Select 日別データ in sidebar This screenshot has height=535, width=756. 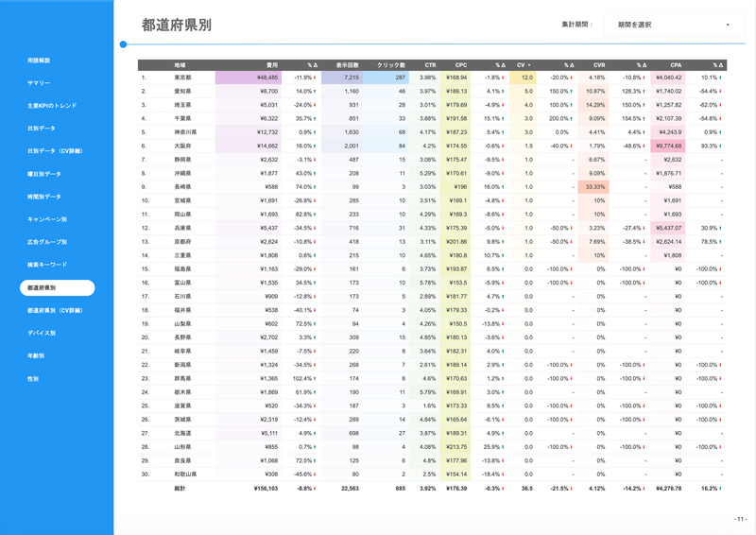42,129
